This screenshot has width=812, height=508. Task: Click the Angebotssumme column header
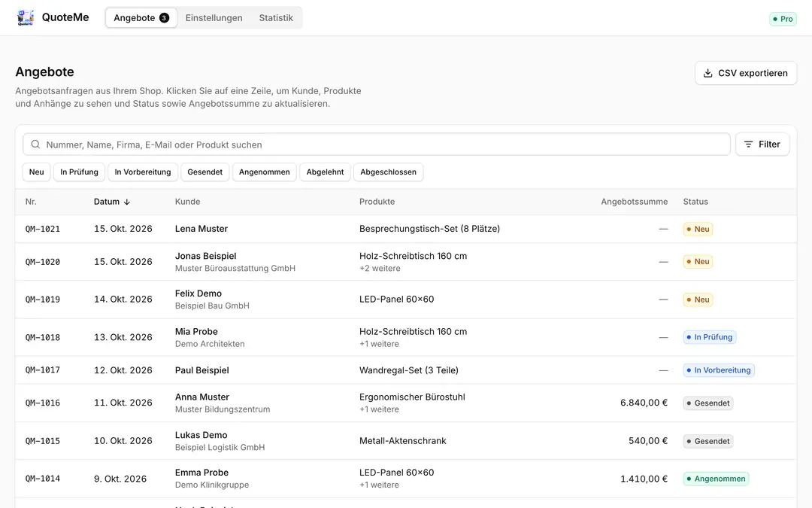[x=635, y=202]
